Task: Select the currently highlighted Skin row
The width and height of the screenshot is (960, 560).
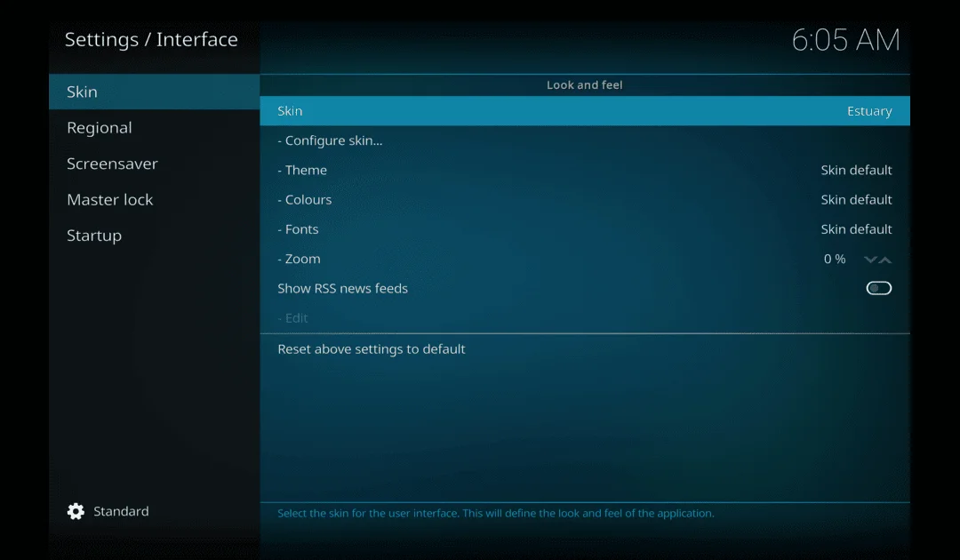Action: [584, 110]
